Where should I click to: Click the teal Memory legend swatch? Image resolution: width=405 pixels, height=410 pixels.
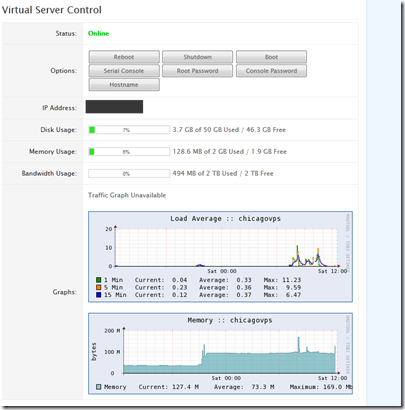pos(99,387)
